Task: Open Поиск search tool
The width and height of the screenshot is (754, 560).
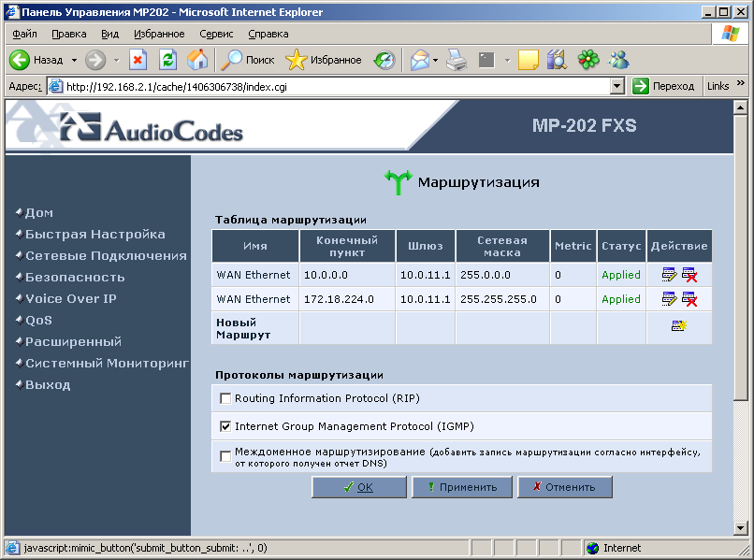Action: (x=248, y=60)
